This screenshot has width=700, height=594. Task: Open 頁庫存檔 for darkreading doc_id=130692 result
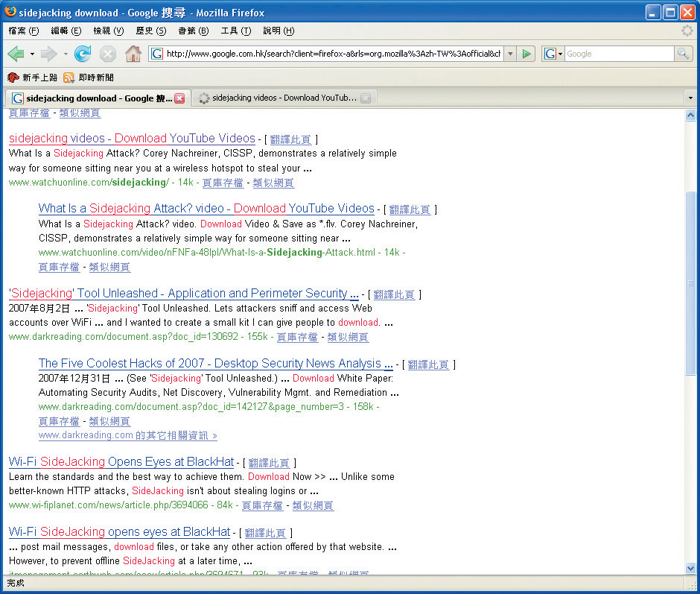coord(297,337)
